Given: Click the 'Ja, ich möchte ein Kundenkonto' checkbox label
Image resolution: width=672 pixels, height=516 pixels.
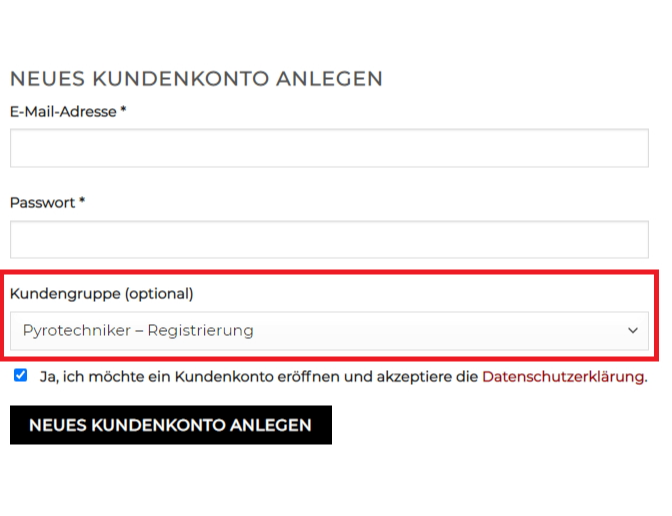Looking at the screenshot, I should click(x=344, y=377).
